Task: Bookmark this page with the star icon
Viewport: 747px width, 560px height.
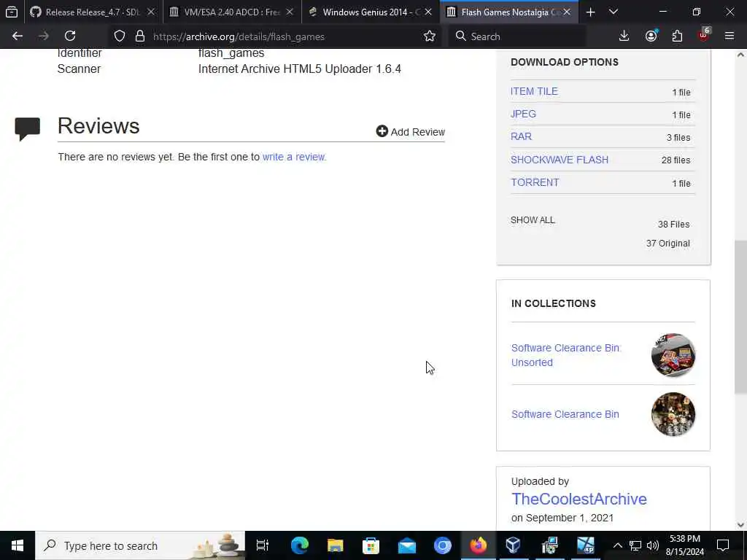Action: click(430, 36)
